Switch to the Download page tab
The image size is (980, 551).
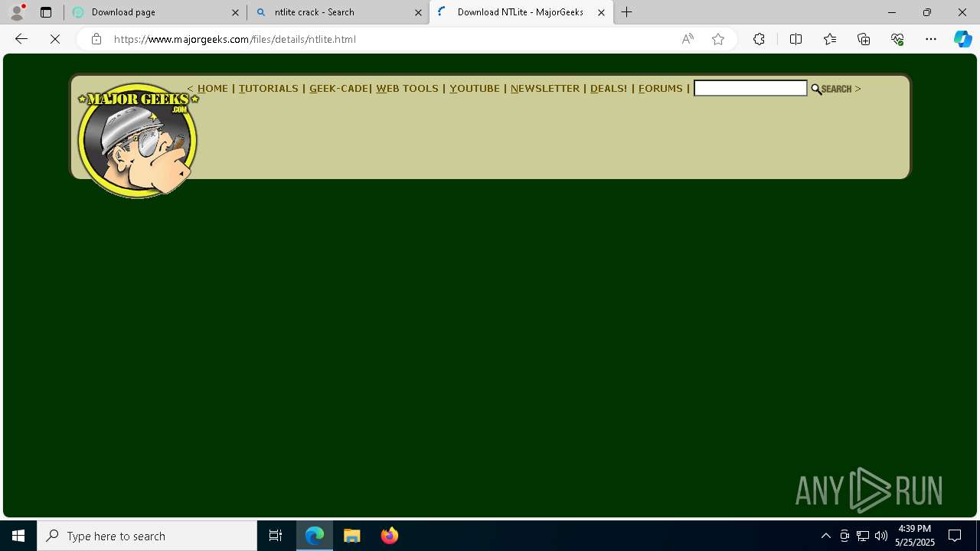point(155,12)
